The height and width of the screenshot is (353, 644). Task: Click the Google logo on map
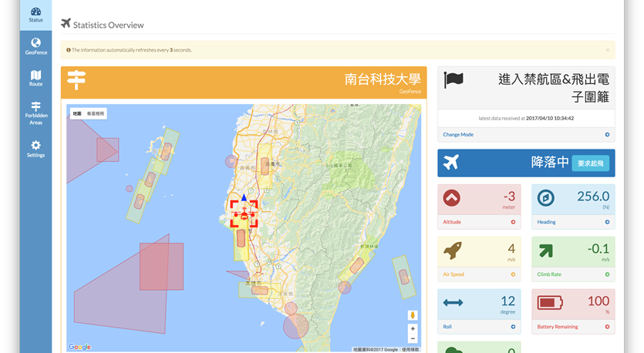coord(79,348)
